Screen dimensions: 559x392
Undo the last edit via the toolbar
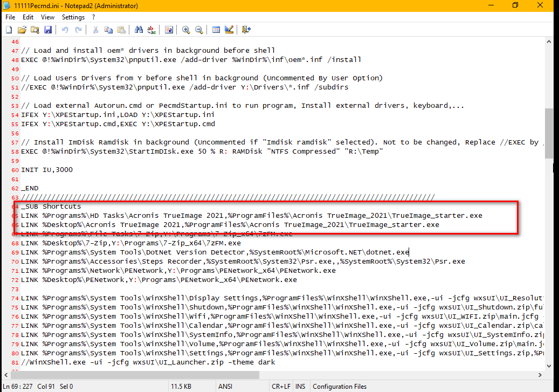click(65, 30)
